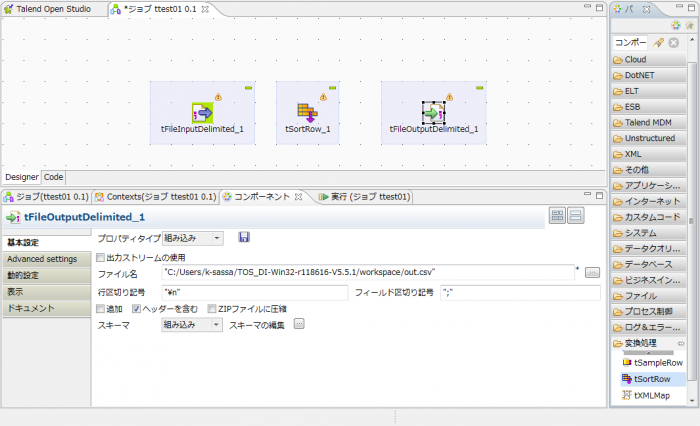Expand the インターネット palette folder
Image resolution: width=700 pixels, height=426 pixels.
pyautogui.click(x=649, y=201)
